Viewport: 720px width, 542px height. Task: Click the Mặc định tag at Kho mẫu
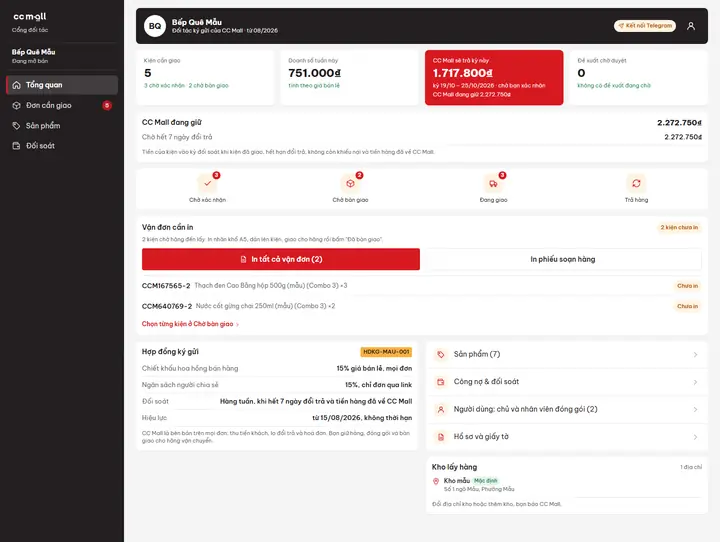[485, 481]
